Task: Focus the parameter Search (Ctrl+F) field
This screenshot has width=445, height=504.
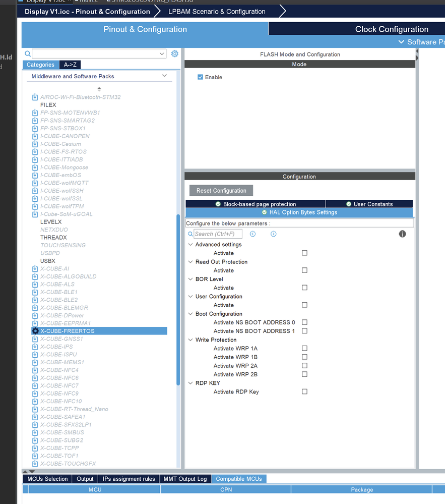Action: [218, 234]
